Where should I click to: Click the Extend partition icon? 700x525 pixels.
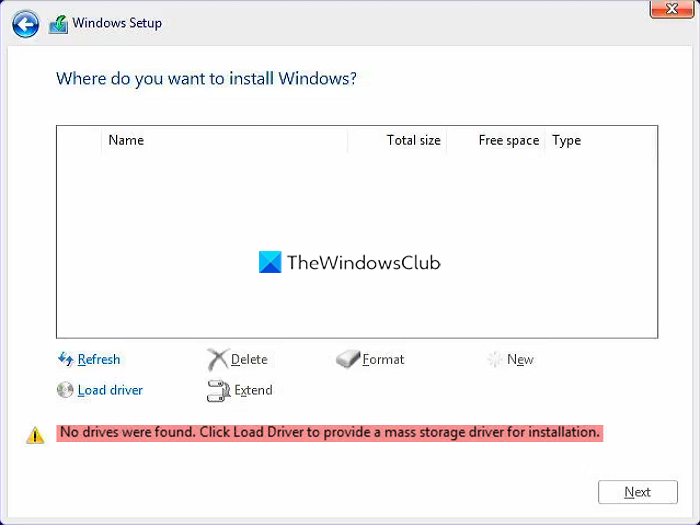click(x=218, y=391)
